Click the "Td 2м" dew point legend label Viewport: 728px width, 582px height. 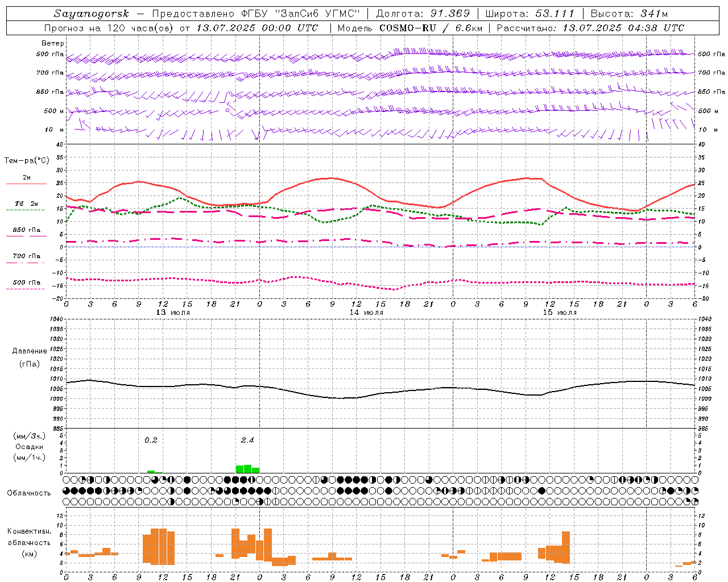pyautogui.click(x=26, y=203)
